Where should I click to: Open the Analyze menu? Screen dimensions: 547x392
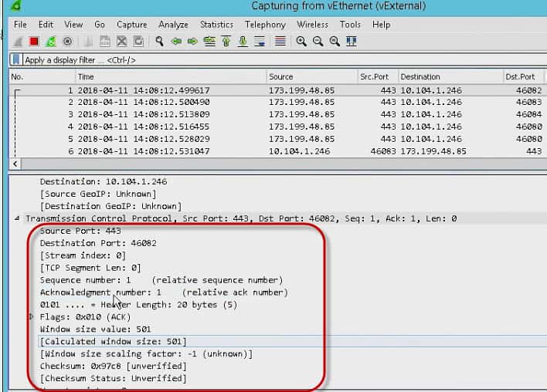point(173,25)
